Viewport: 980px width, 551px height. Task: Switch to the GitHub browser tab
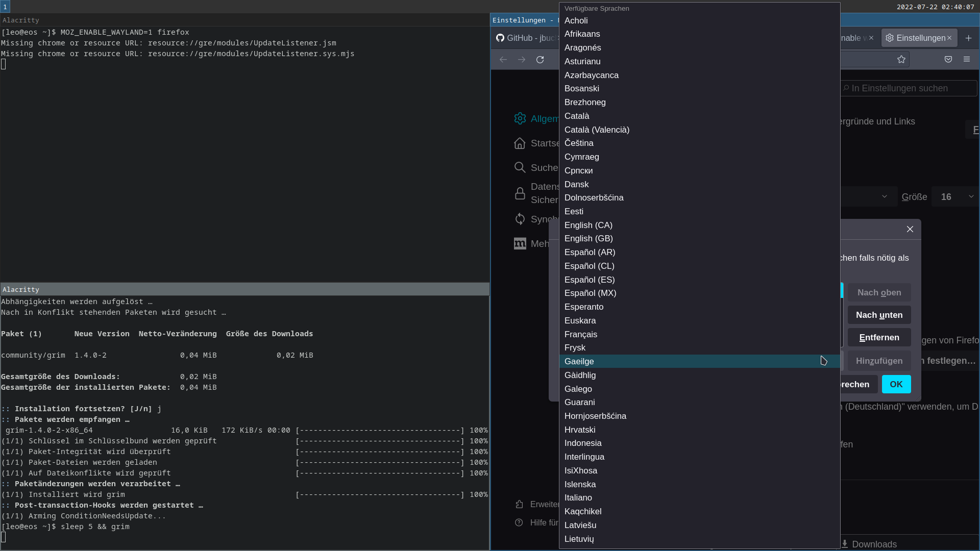coord(526,38)
